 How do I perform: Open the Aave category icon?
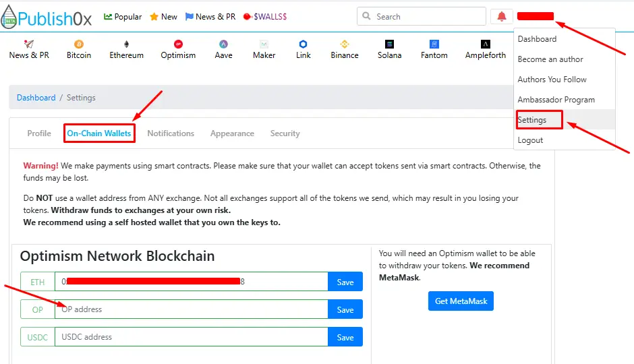coord(223,44)
